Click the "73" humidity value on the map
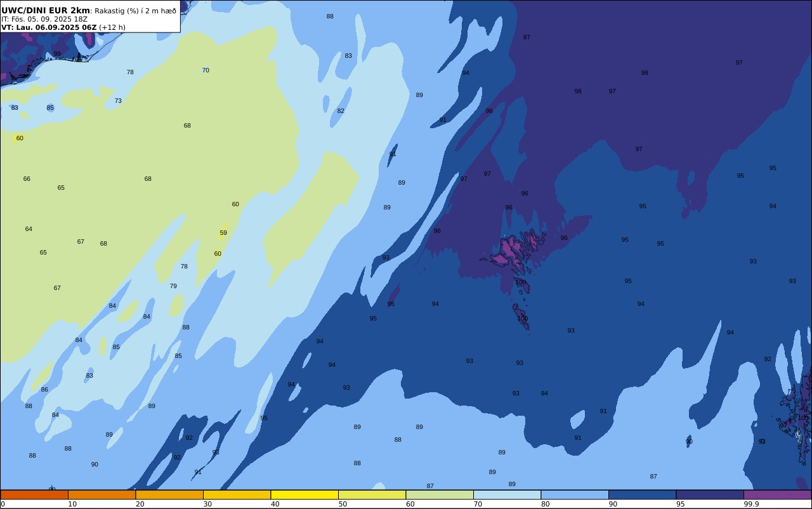This screenshot has width=812, height=509. (118, 101)
